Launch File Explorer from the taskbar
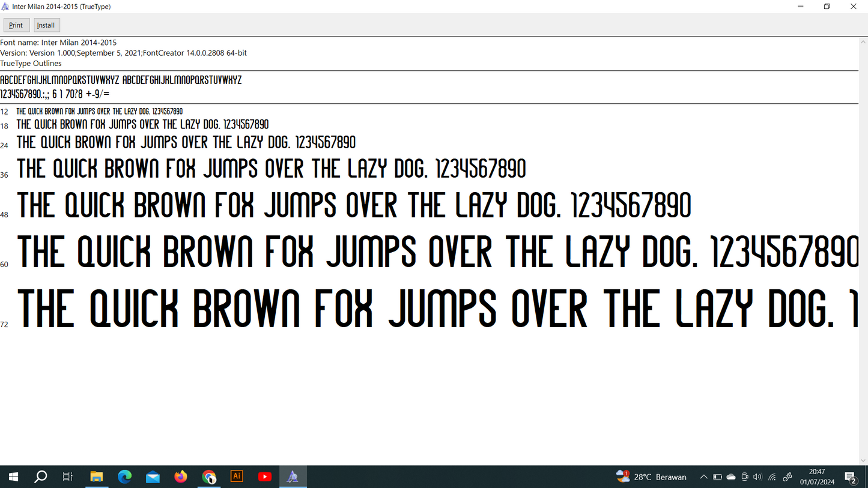This screenshot has height=488, width=868. (x=96, y=477)
